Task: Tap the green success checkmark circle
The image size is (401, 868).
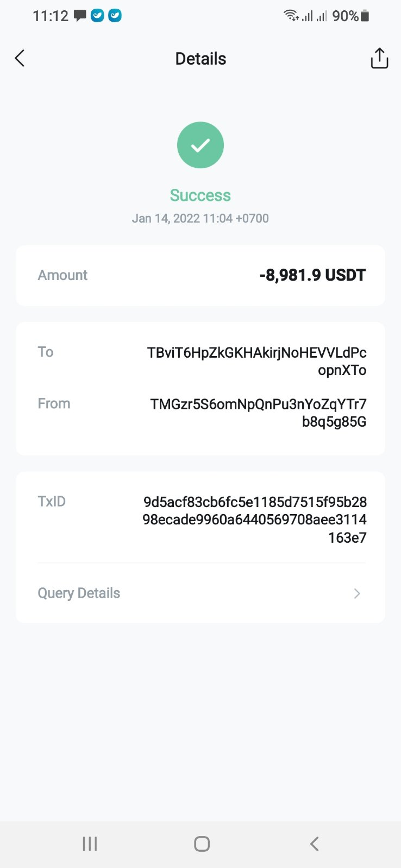Action: pos(200,145)
